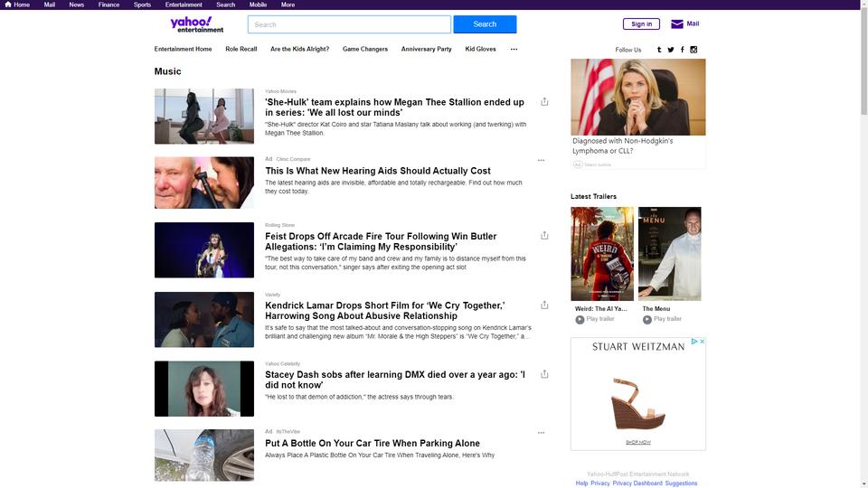This screenshot has width=868, height=488.
Task: Close the Stuart Weitzman ad
Action: [x=702, y=342]
